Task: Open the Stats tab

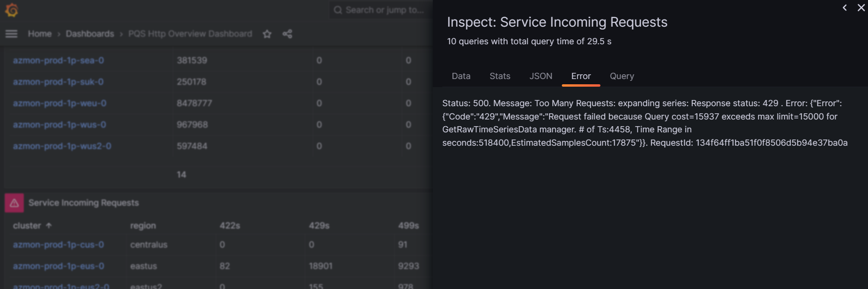Action: click(x=499, y=76)
